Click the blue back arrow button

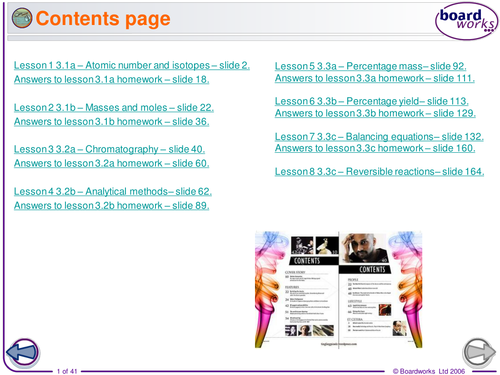point(23,353)
